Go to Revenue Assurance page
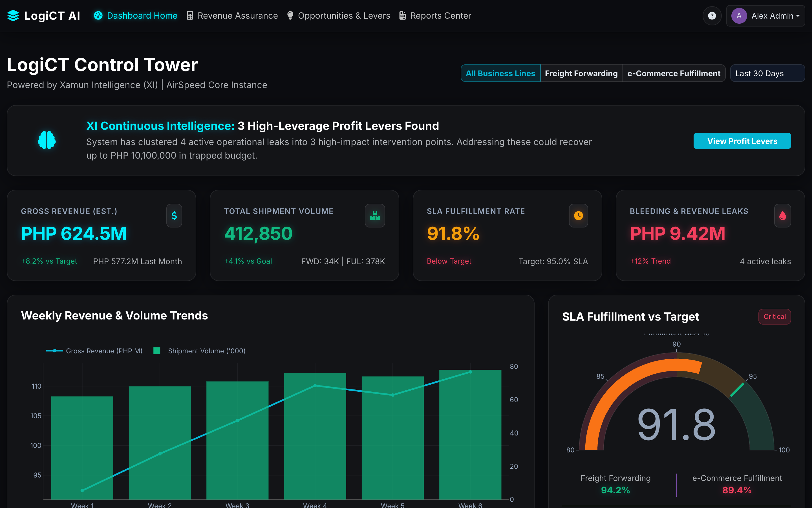Viewport: 812px width, 508px height. 232,16
